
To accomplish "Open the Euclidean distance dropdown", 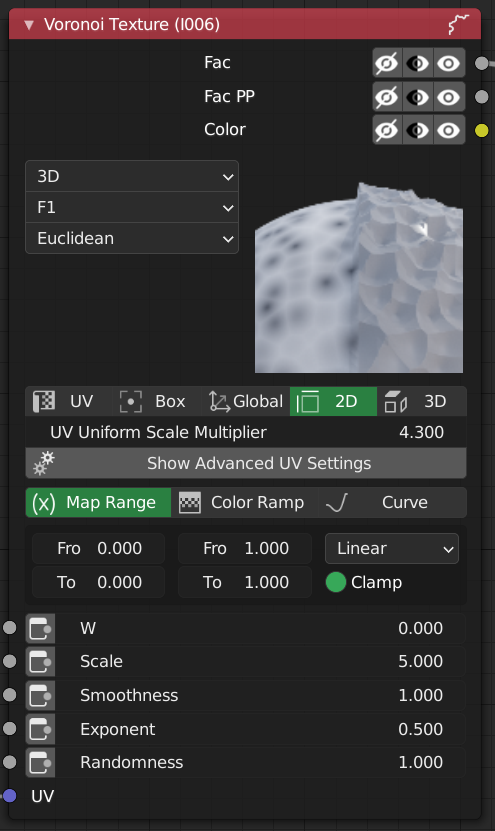I will (x=132, y=238).
